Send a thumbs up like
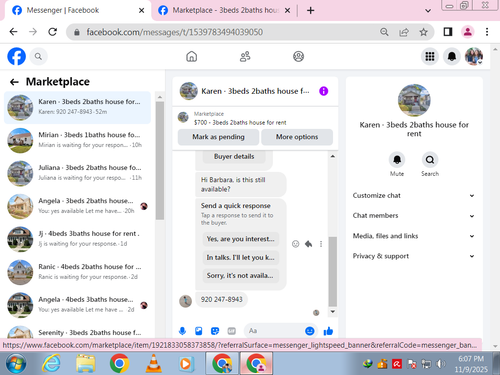The width and height of the screenshot is (500, 375). tap(328, 331)
